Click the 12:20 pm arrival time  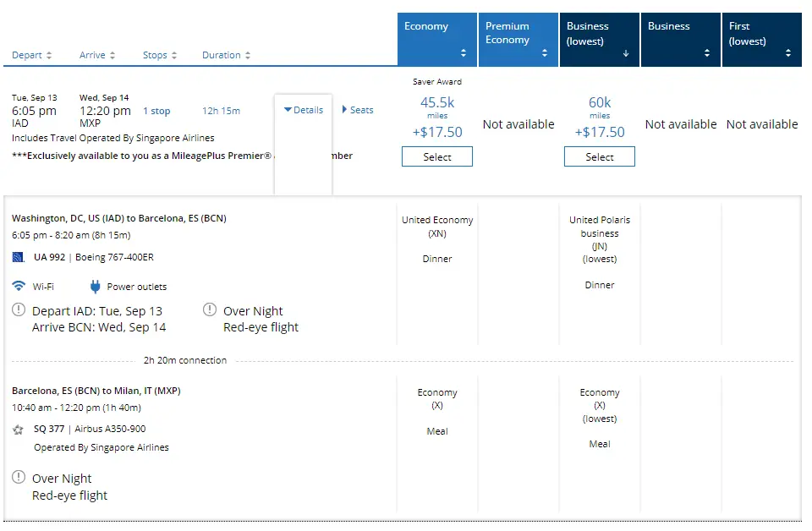[105, 111]
